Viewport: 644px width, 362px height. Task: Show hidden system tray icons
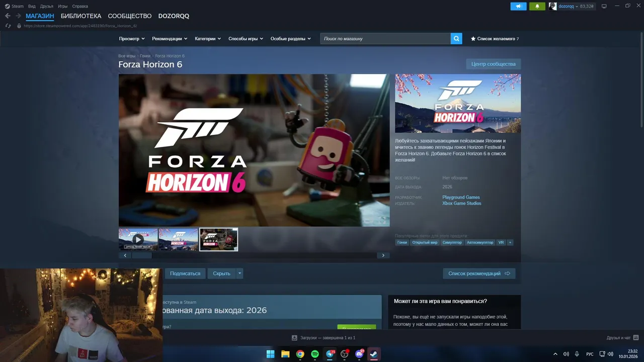tap(555, 354)
